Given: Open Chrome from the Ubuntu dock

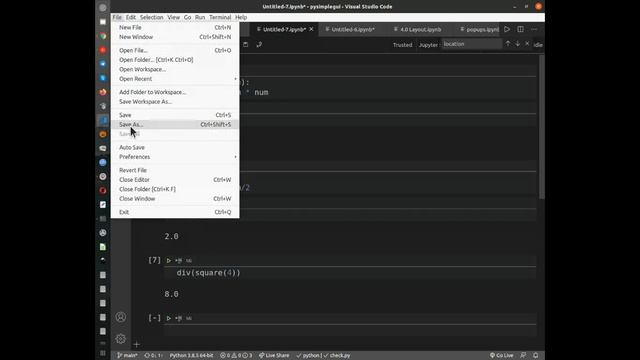Looking at the screenshot, I should [103, 36].
